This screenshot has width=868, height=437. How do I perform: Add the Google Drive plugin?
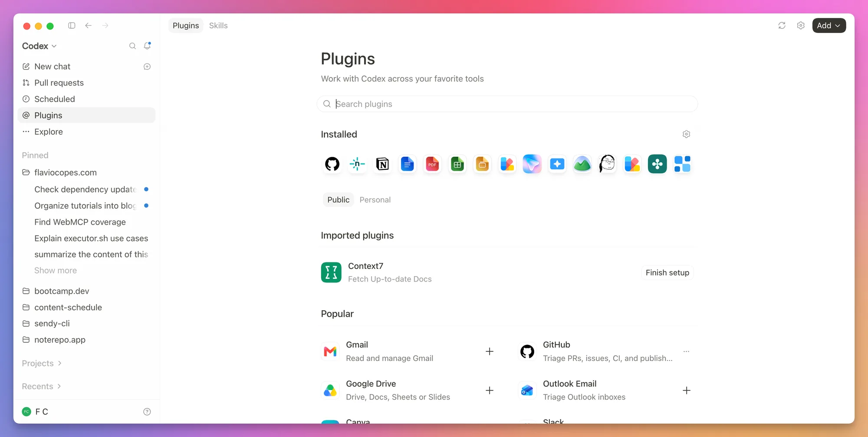[490, 391]
